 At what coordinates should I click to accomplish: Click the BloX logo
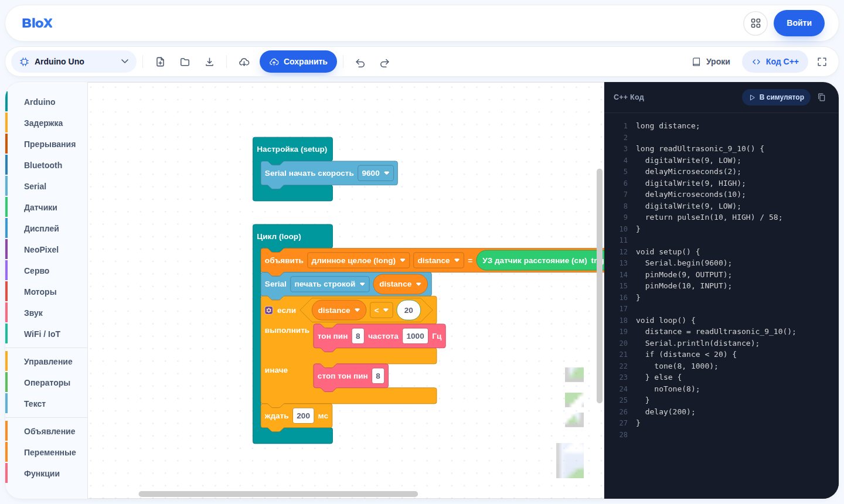click(x=37, y=23)
